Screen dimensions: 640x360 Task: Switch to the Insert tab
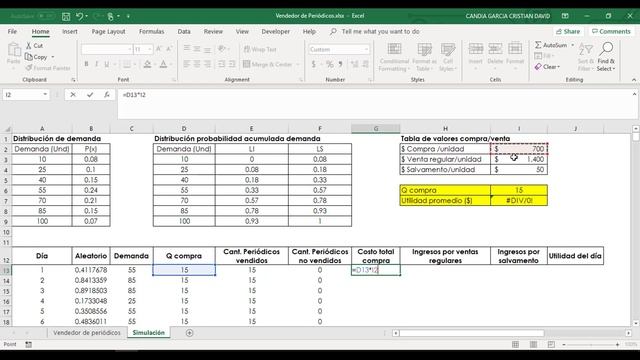tap(70, 31)
